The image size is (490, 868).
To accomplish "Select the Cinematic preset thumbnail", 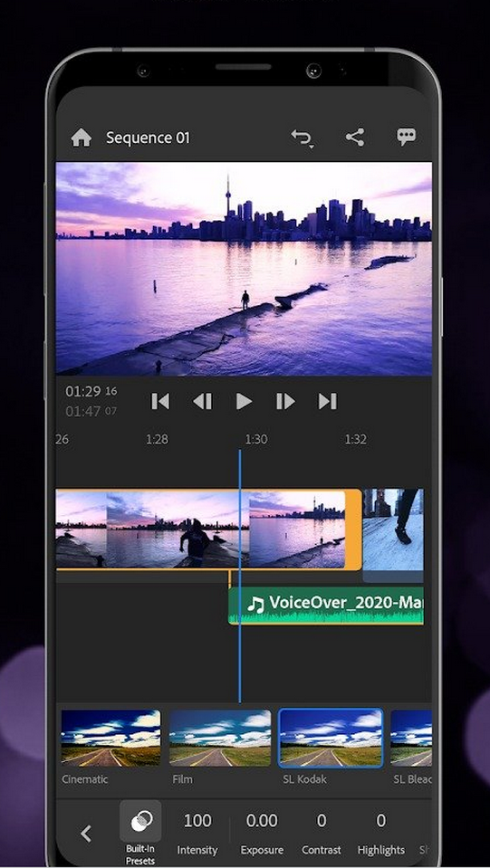I will tap(110, 738).
